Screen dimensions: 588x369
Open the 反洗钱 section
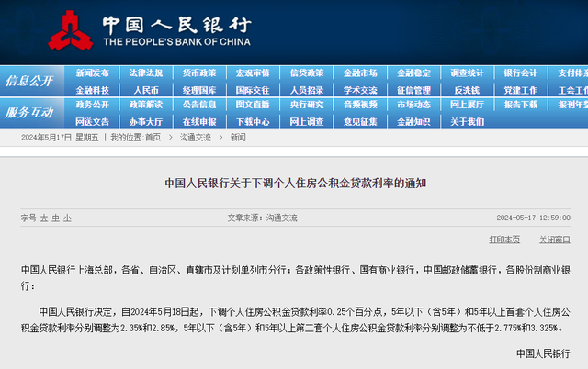[468, 90]
